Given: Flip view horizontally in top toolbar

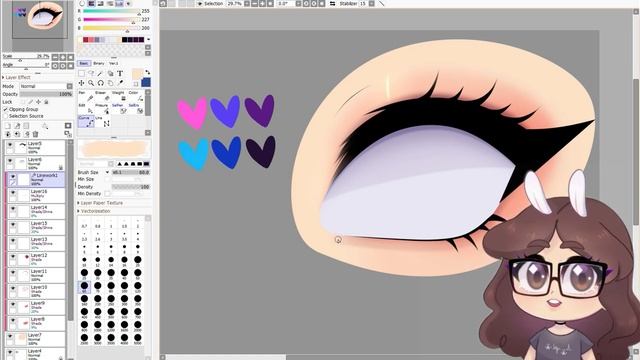Looking at the screenshot, I should click(333, 3).
